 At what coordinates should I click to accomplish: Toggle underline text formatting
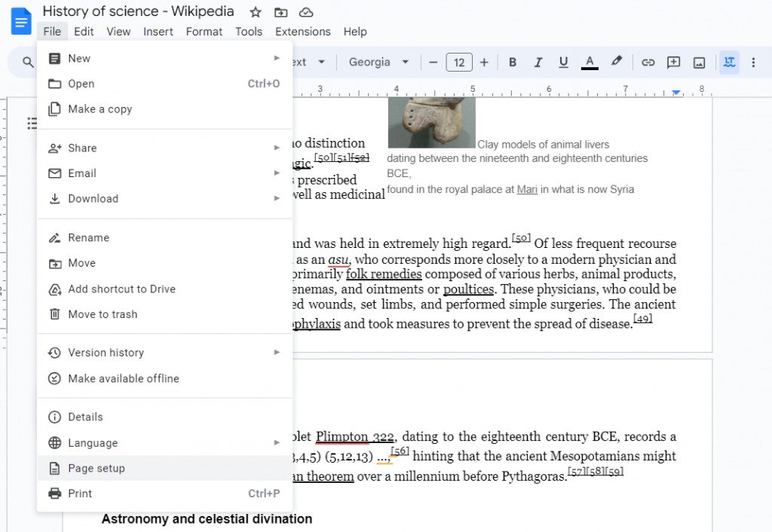click(x=563, y=62)
